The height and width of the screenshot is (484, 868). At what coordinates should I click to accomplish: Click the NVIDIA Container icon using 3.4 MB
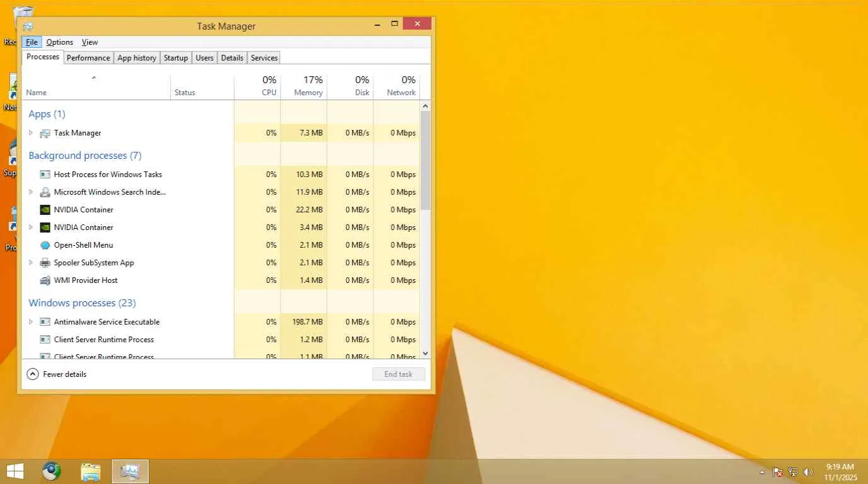point(45,228)
